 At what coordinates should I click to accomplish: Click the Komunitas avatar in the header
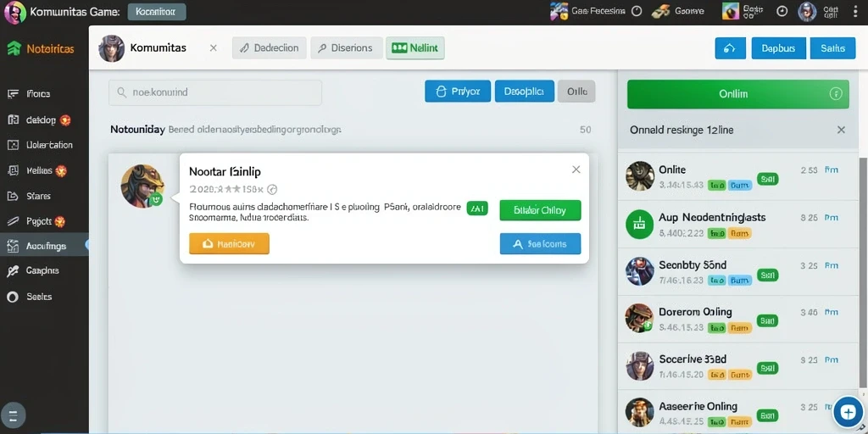[x=111, y=48]
